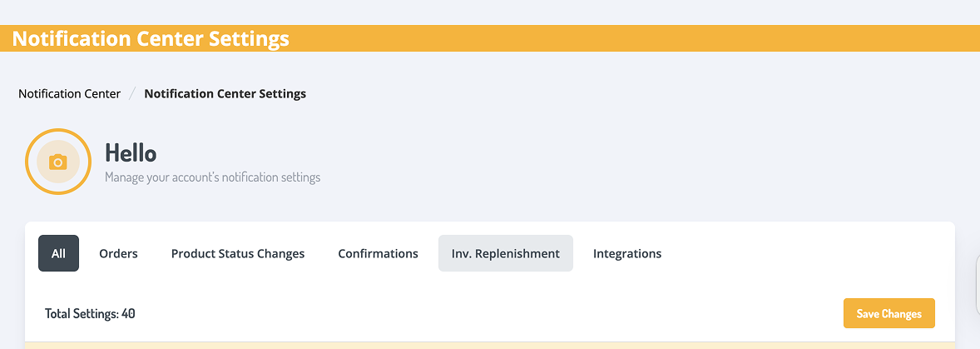Select the All tab
The height and width of the screenshot is (349, 980).
pos(58,253)
